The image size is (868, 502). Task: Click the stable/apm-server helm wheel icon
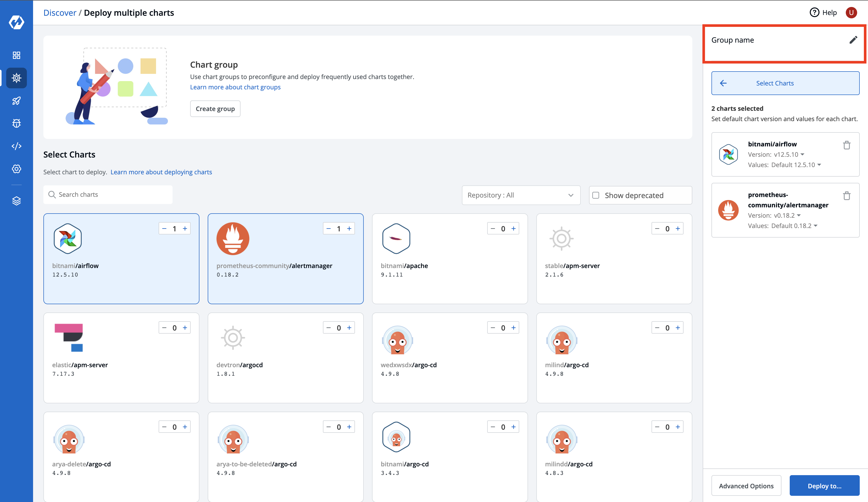tap(561, 238)
